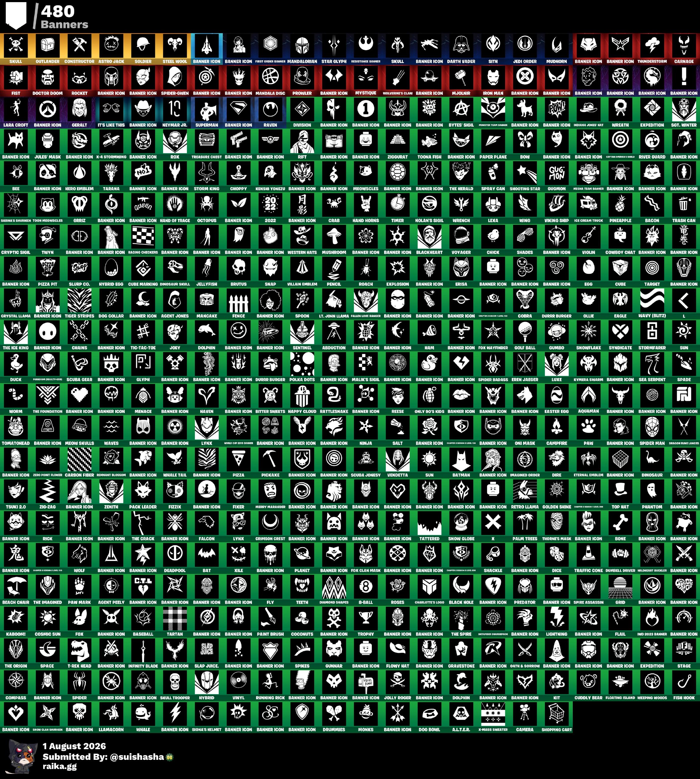Select the Shooting Star banner
This screenshot has width=700, height=779.
pyautogui.click(x=525, y=176)
